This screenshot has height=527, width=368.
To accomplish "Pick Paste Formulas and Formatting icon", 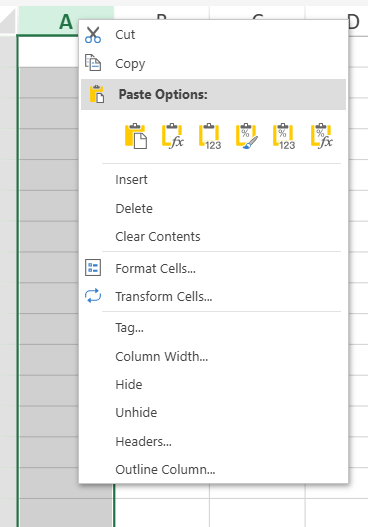I will pyautogui.click(x=322, y=136).
